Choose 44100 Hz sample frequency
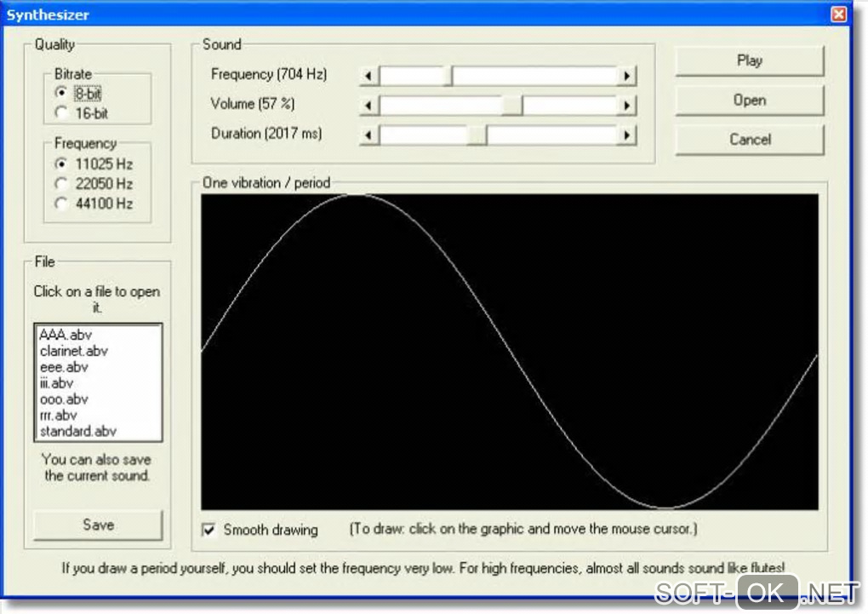 pyautogui.click(x=94, y=204)
